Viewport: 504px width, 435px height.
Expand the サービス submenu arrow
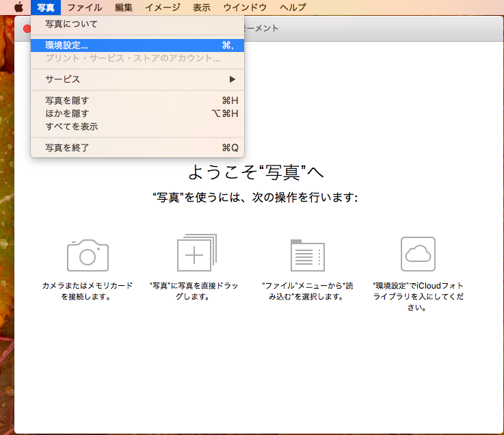pos(232,79)
